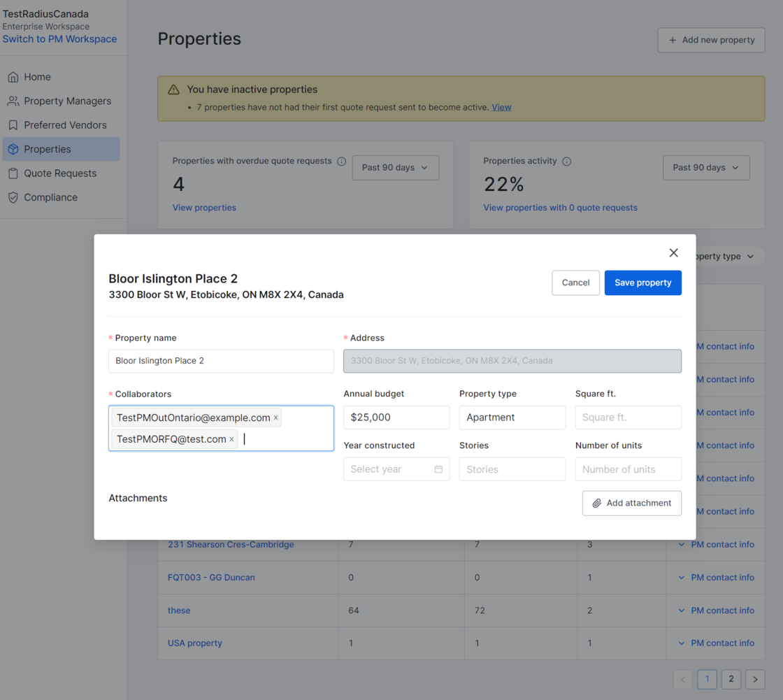Image resolution: width=783 pixels, height=700 pixels.
Task: Save the property changes
Action: point(642,283)
